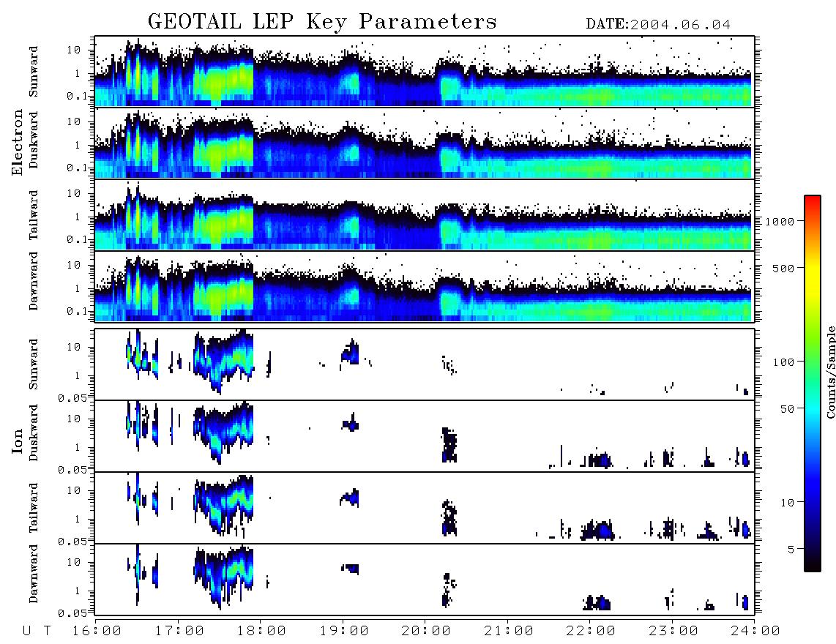Click the "GEOTAIL LEP Key Parameters" title
Image resolution: width=836 pixels, height=644 pixels.
[322, 22]
